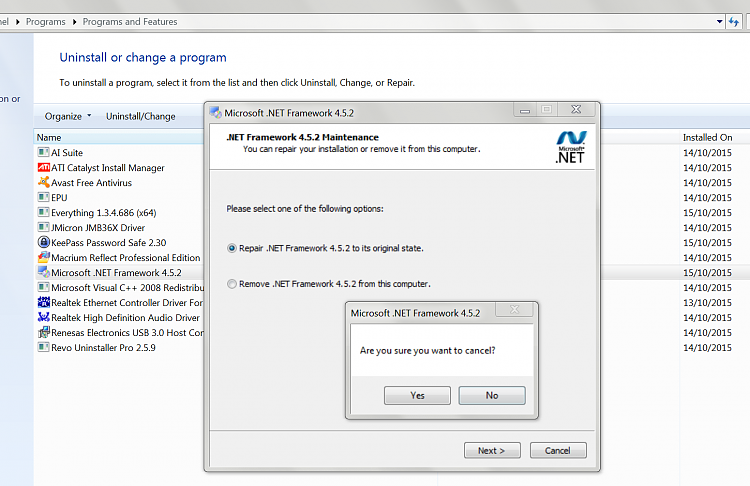Image resolution: width=750 pixels, height=486 pixels.
Task: Click install date of AI Suite row
Action: pyautogui.click(x=707, y=153)
